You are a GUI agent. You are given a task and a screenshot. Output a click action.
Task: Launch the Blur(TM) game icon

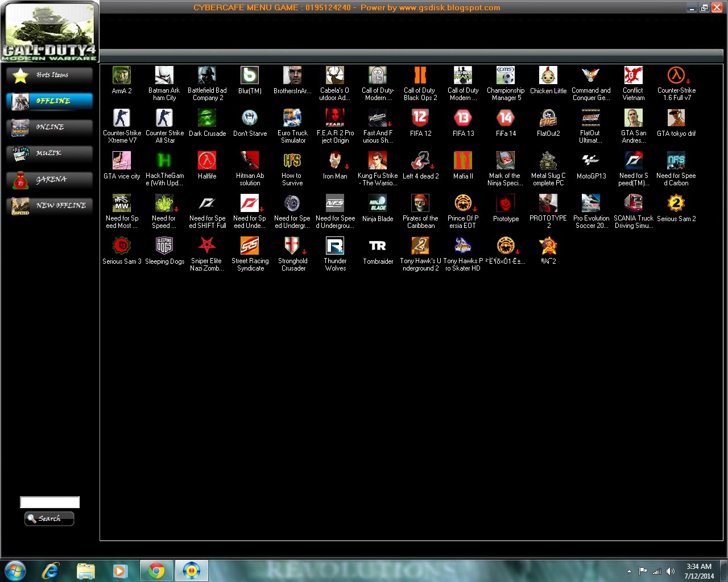pyautogui.click(x=250, y=75)
